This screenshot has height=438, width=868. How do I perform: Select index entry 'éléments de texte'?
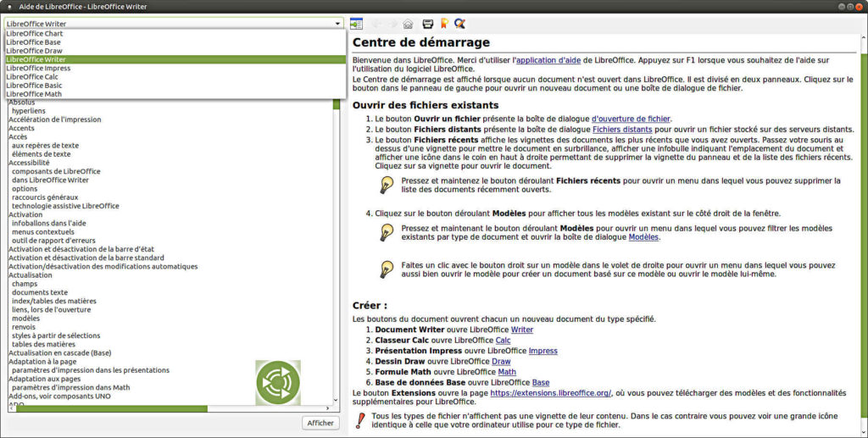41,154
